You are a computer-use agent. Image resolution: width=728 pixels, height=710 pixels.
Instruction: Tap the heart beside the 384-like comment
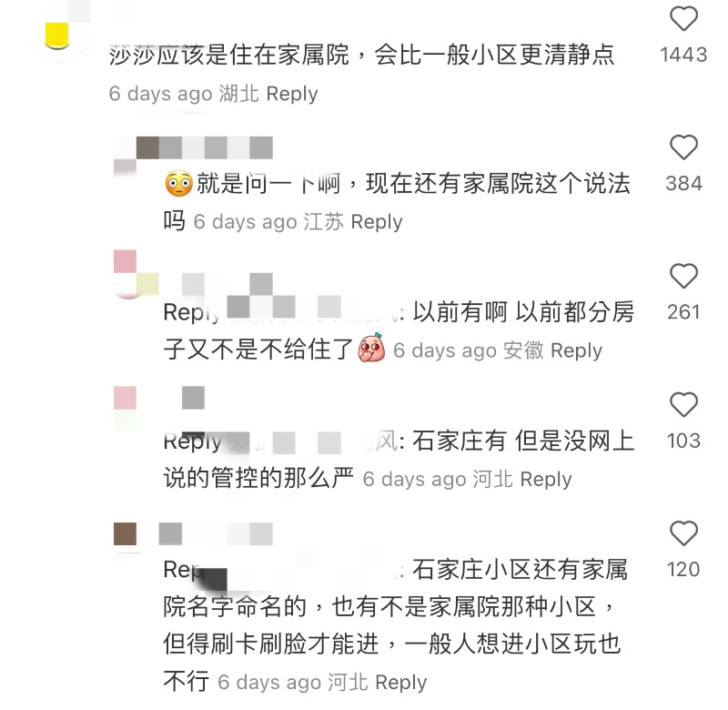(x=683, y=147)
